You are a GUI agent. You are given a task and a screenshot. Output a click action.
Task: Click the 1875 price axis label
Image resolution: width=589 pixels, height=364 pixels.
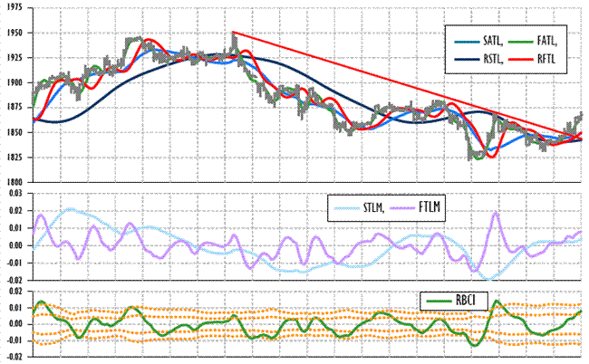click(x=14, y=108)
